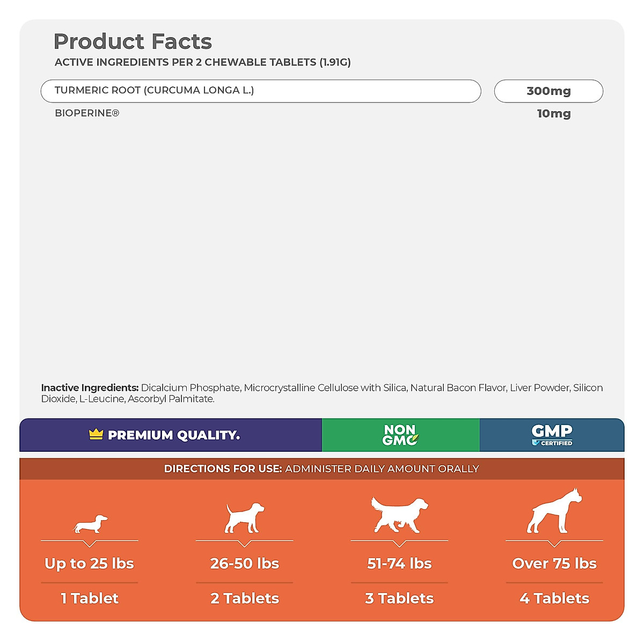Select the Up to 25 lbs weight label
The width and height of the screenshot is (644, 644).
90,563
